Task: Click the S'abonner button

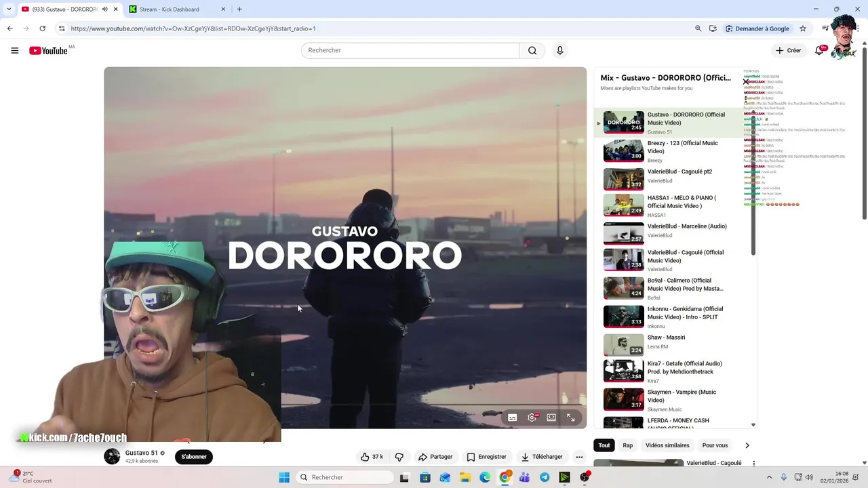Action: click(194, 457)
